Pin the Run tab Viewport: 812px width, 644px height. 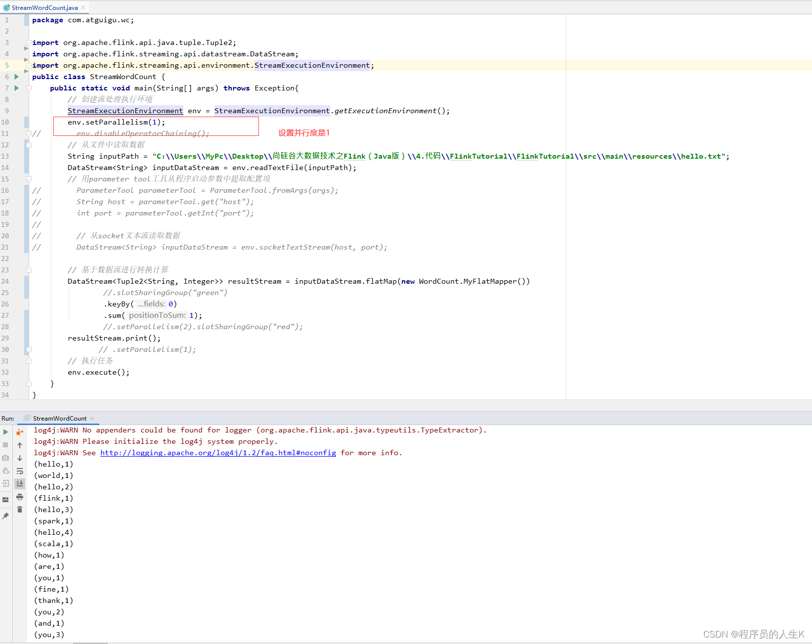click(5, 515)
